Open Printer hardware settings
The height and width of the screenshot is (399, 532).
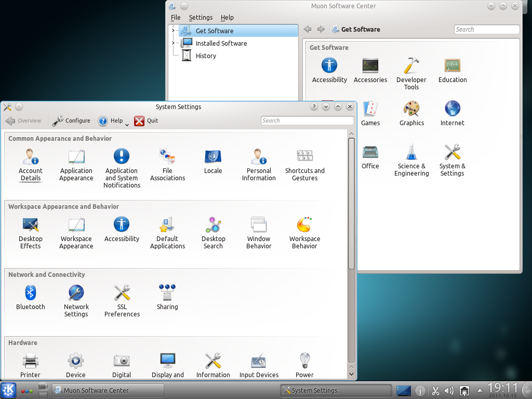(30, 365)
